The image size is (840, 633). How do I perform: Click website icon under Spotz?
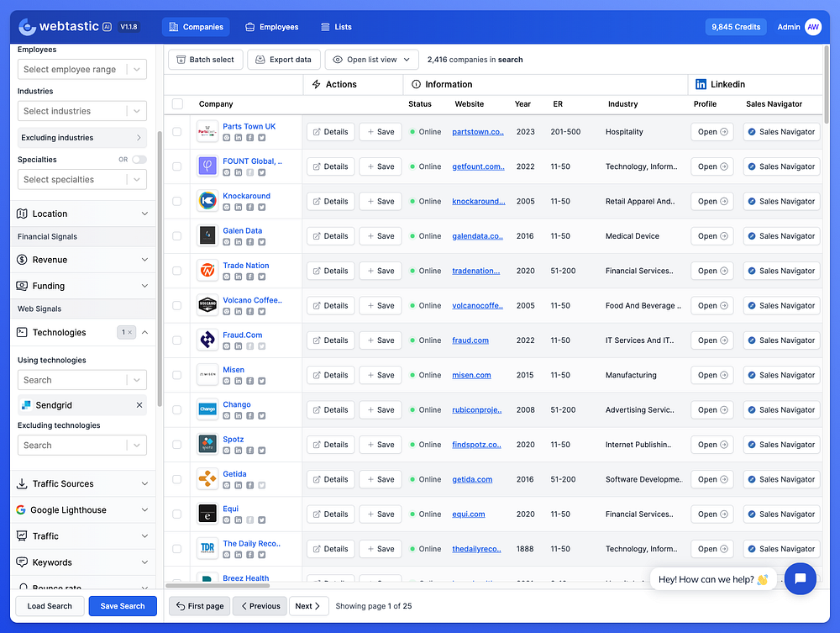coord(227,451)
